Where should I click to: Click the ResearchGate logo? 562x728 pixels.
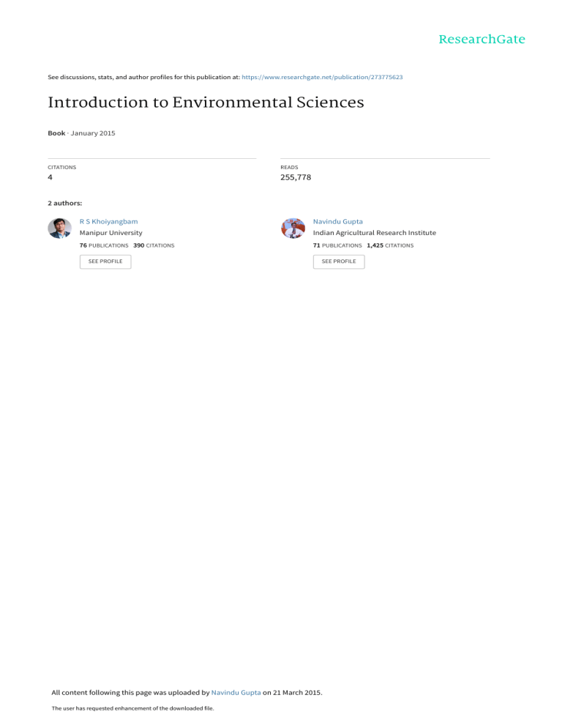(x=482, y=40)
